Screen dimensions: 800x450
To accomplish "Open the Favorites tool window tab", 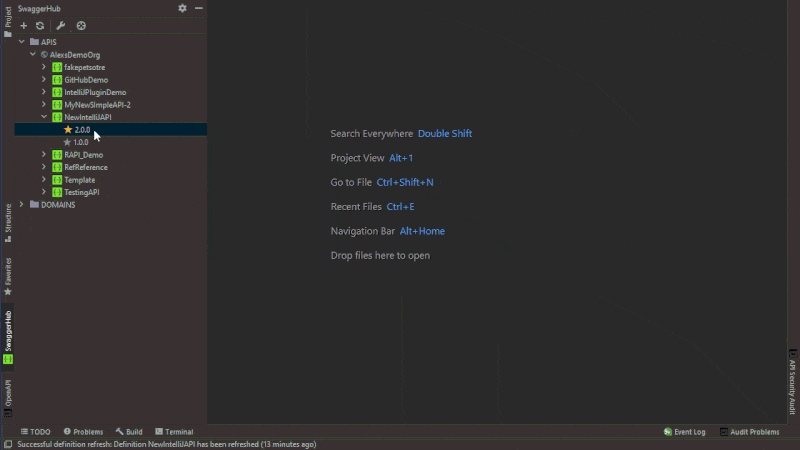I will point(8,277).
